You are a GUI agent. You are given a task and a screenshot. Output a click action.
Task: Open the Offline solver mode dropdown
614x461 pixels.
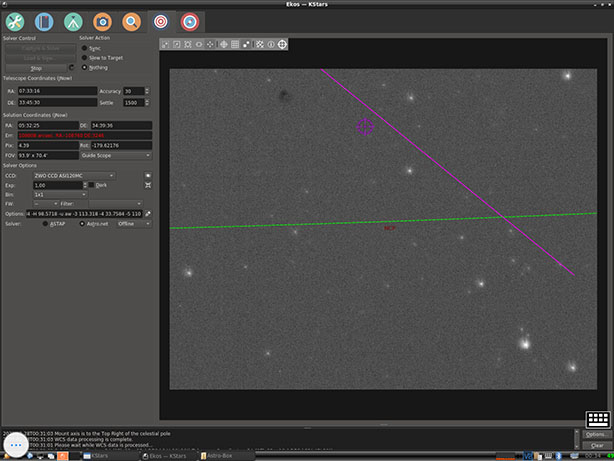133,223
